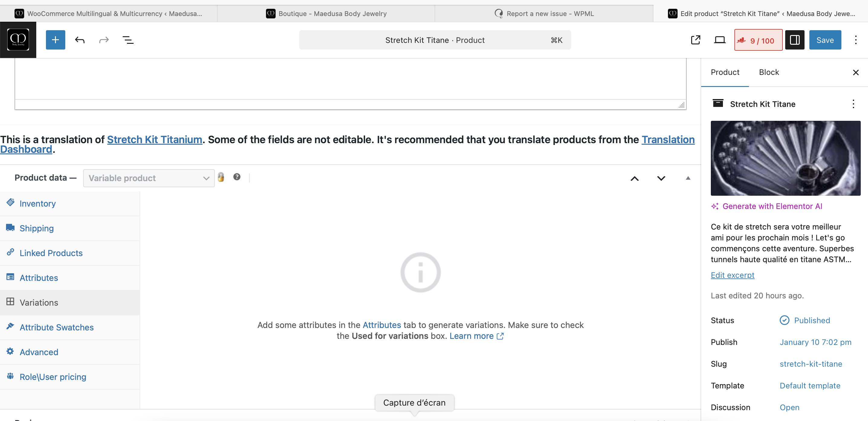Click the text area resize handle

[682, 105]
